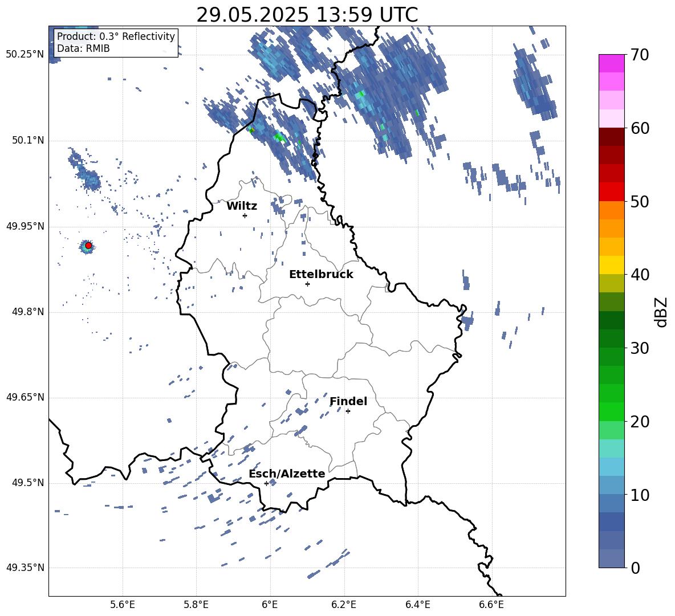Click the 50.25°N latitude tick label

[x=25, y=54]
